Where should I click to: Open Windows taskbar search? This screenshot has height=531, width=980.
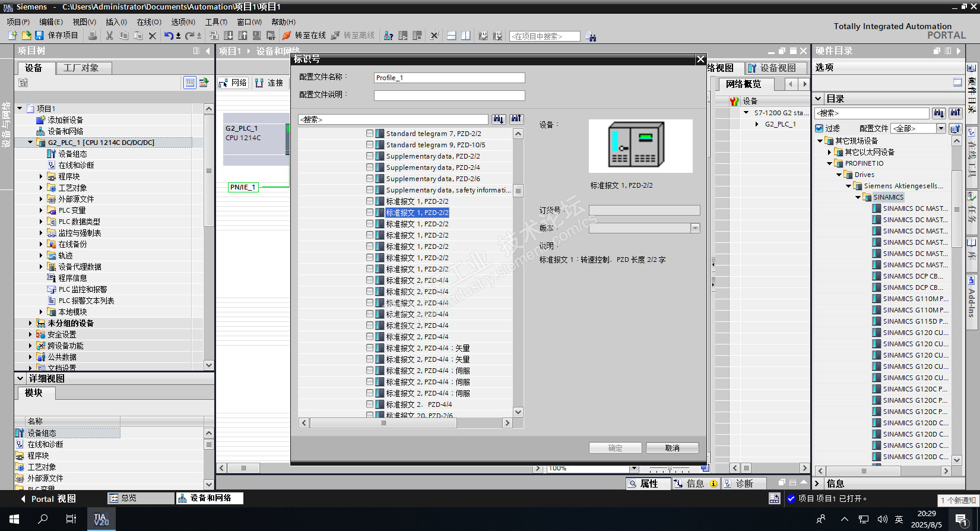(x=43, y=519)
